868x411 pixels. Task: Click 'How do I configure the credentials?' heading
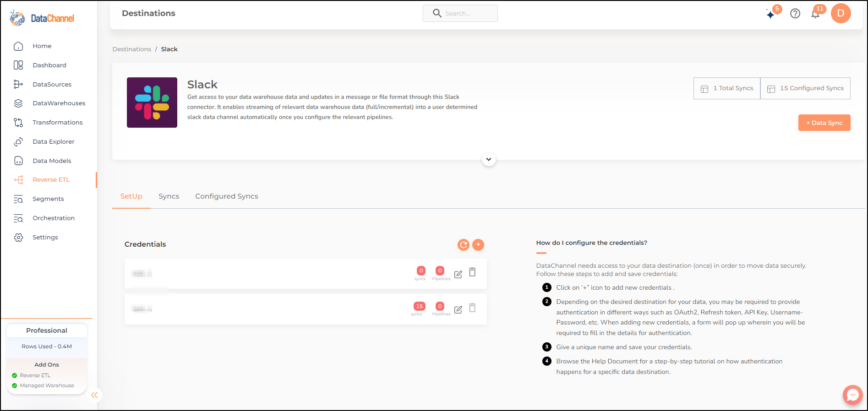pyautogui.click(x=591, y=243)
